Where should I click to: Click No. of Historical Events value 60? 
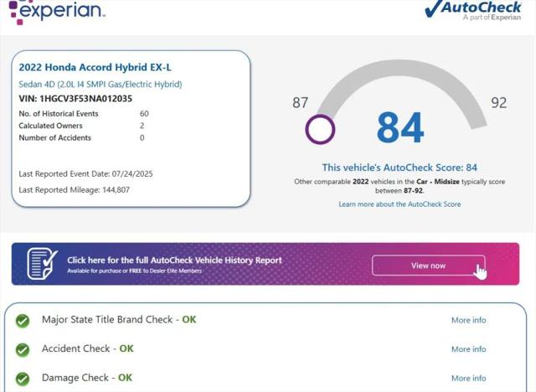[x=144, y=113]
